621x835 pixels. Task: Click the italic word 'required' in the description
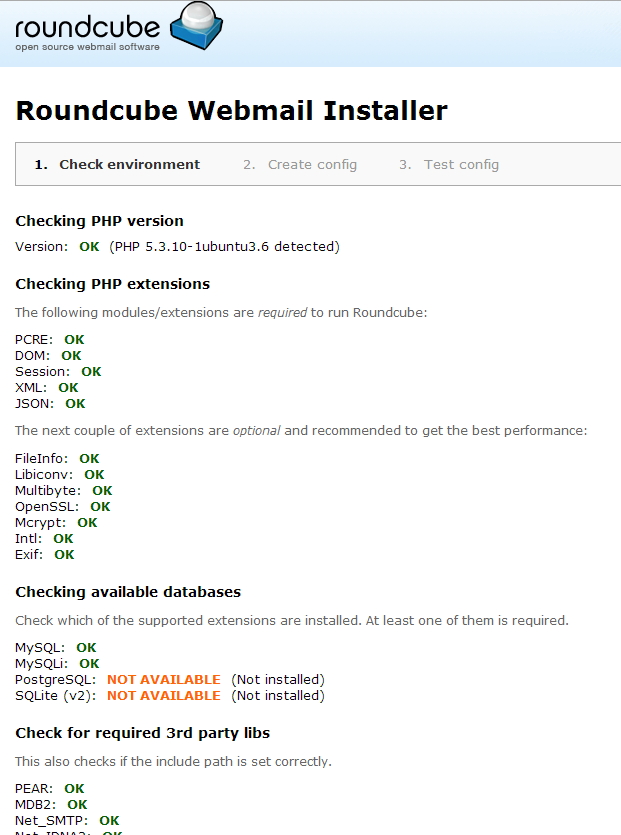click(282, 313)
